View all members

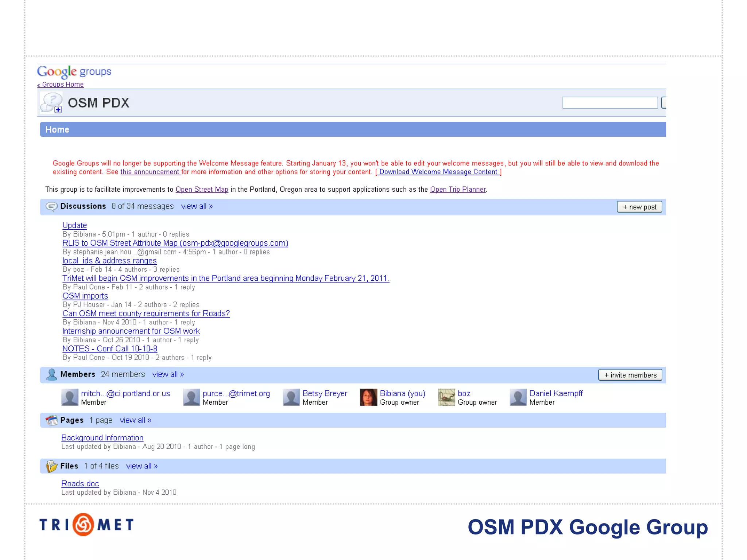pyautogui.click(x=168, y=374)
